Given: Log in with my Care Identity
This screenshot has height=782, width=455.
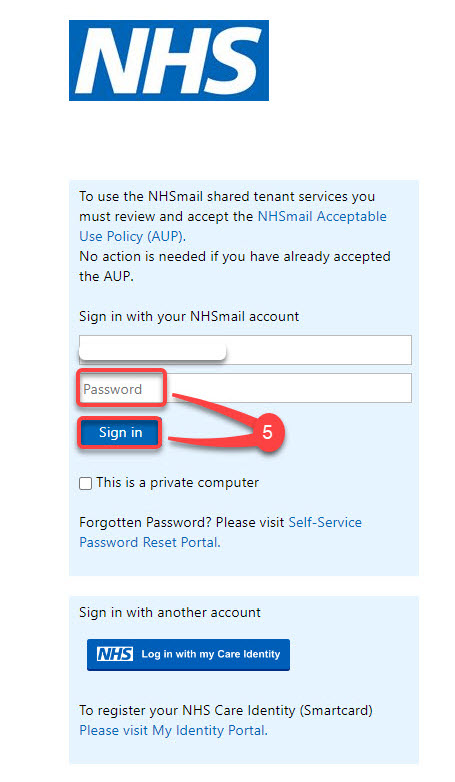Looking at the screenshot, I should coord(188,654).
